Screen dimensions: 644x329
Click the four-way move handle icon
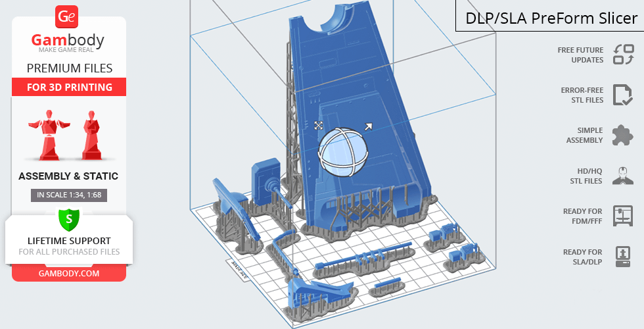point(318,125)
